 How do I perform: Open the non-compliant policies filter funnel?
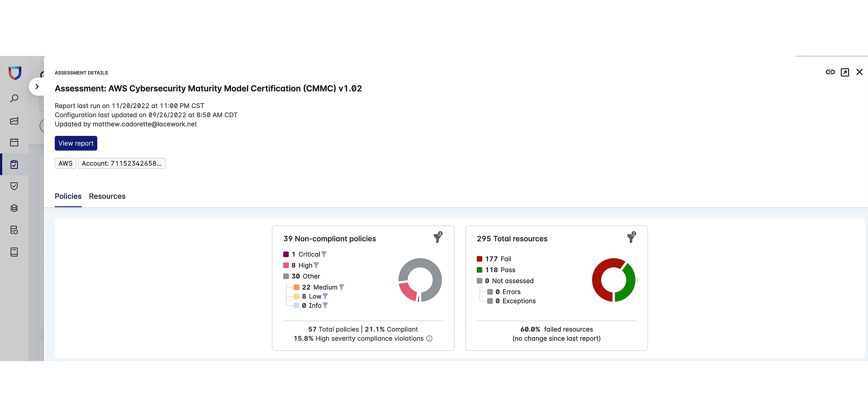tap(437, 238)
